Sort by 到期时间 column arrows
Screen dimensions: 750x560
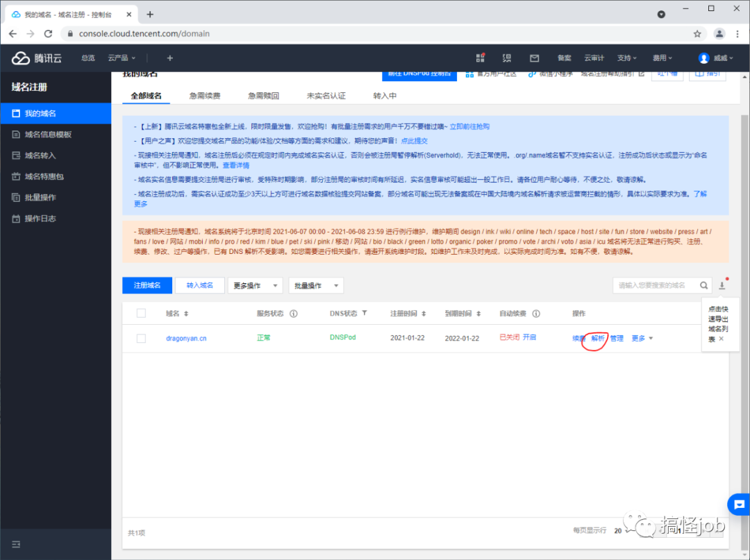pos(478,314)
